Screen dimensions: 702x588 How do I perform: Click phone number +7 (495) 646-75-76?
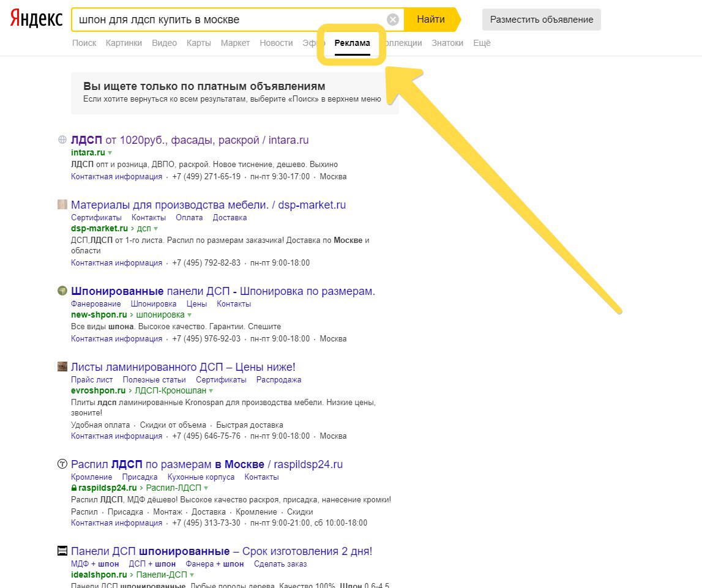point(206,436)
